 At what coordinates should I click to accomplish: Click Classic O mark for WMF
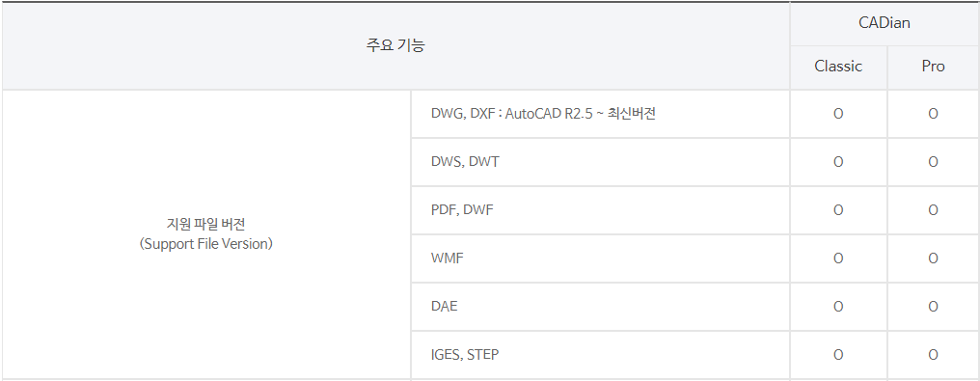(x=838, y=258)
